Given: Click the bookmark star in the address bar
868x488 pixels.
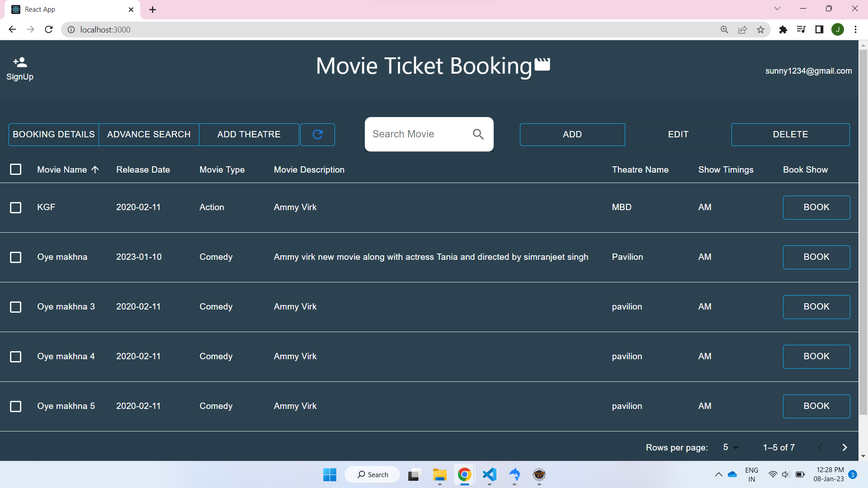Looking at the screenshot, I should pyautogui.click(x=761, y=29).
